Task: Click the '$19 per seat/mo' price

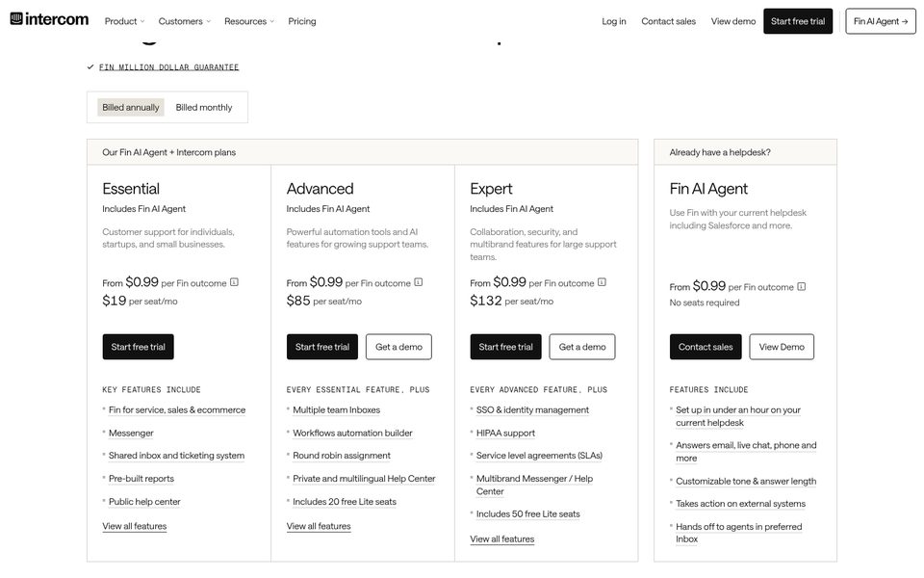Action: (140, 301)
